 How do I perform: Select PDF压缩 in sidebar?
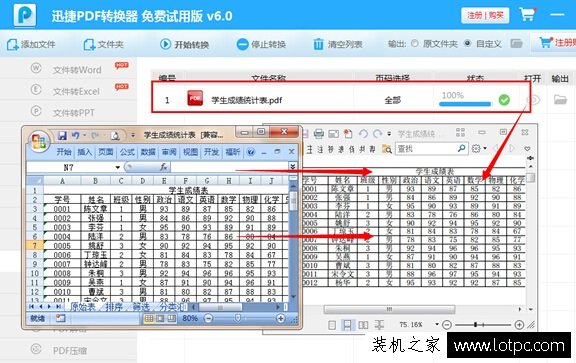coord(70,351)
